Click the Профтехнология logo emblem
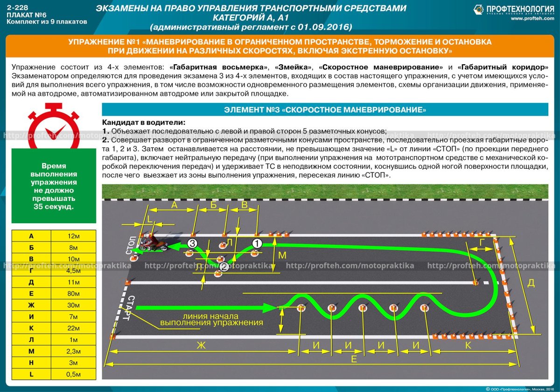Viewport: 560px width, 392px height. click(x=479, y=9)
